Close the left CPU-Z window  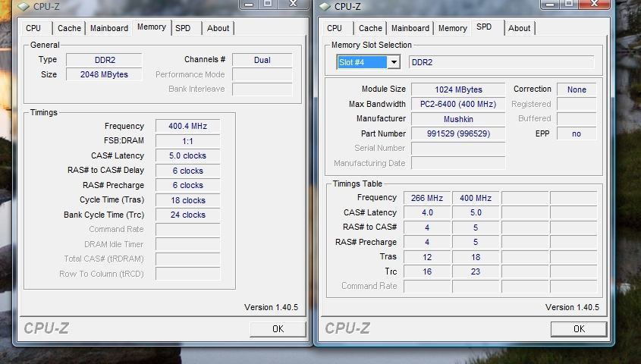pos(293,4)
